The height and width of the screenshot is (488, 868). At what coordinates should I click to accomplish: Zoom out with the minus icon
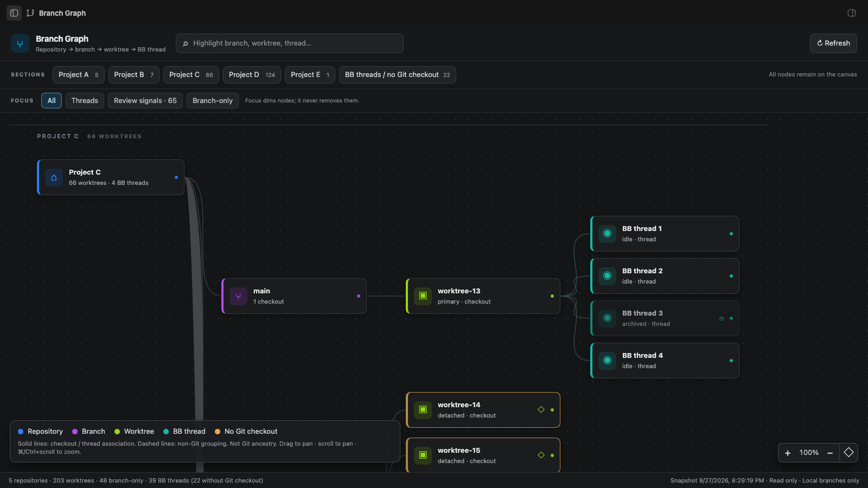(830, 453)
